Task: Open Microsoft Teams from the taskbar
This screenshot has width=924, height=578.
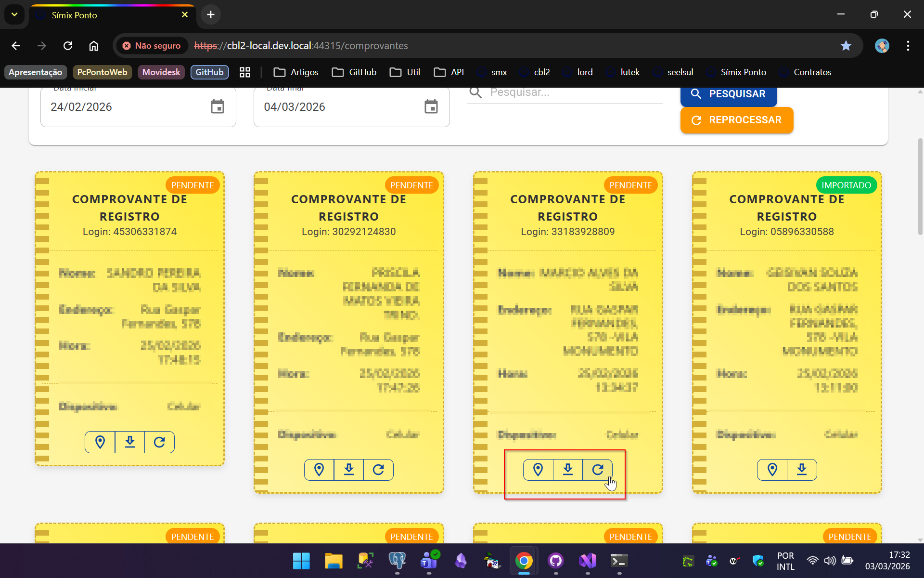Action: [x=429, y=561]
